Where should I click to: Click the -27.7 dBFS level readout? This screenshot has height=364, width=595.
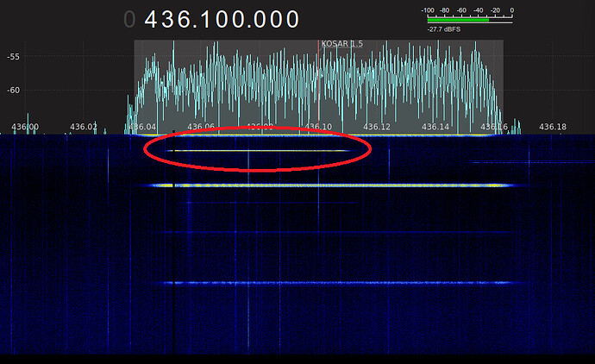443,29
